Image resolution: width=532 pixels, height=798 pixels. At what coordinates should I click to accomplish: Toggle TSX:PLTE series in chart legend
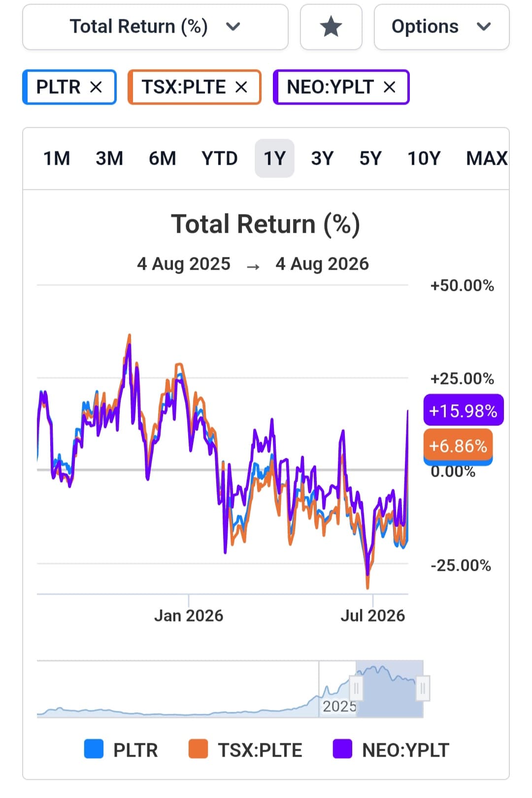pyautogui.click(x=245, y=750)
